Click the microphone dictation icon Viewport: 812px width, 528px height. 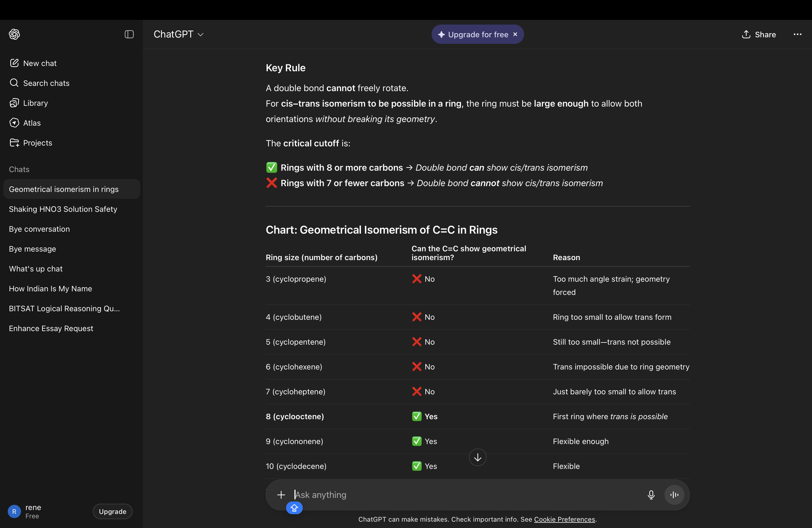pyautogui.click(x=651, y=495)
